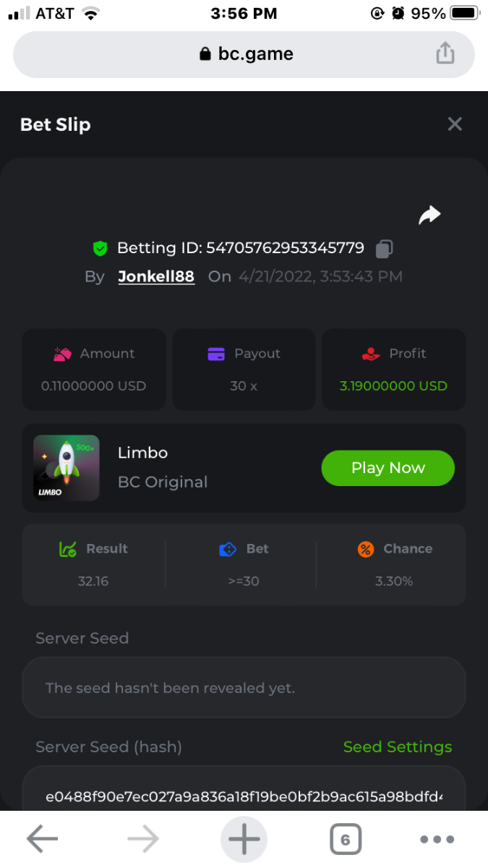The width and height of the screenshot is (488, 868).
Task: Open the Seed Settings link
Action: point(397,746)
